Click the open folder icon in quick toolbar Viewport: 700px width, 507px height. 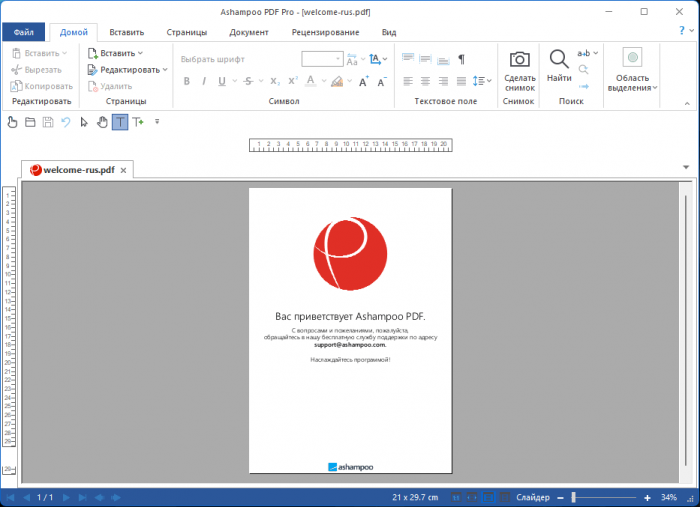pyautogui.click(x=30, y=122)
